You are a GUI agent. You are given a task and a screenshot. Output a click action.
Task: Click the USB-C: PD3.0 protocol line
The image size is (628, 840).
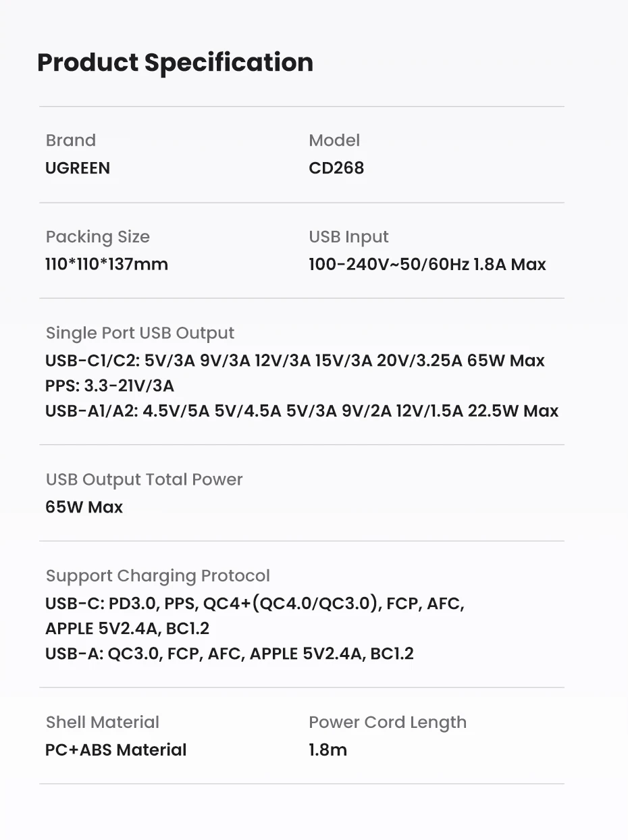pyautogui.click(x=255, y=603)
